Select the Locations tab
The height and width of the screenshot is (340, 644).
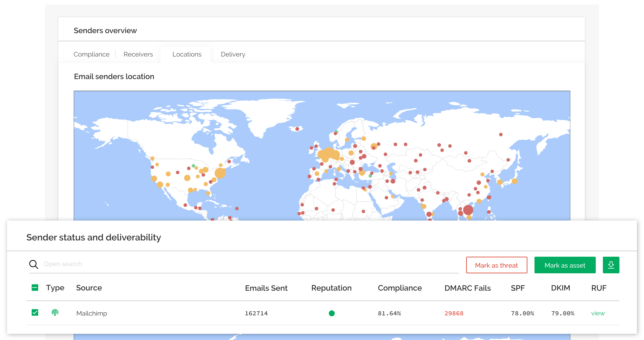(x=187, y=54)
